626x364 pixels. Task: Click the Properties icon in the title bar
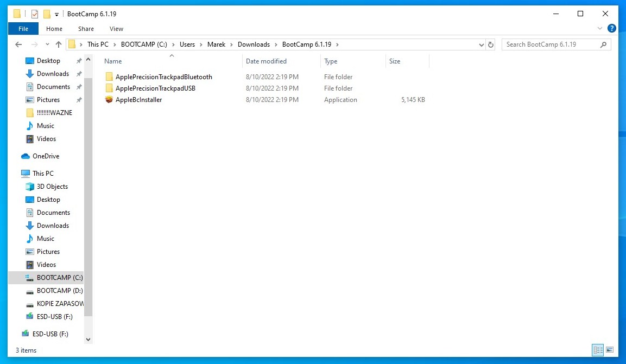(35, 14)
